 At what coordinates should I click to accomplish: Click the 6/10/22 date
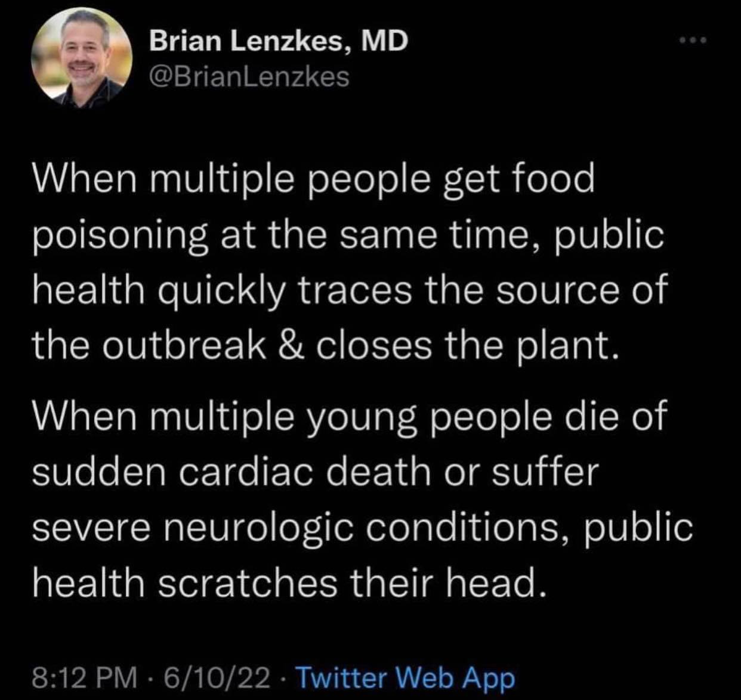click(x=218, y=678)
